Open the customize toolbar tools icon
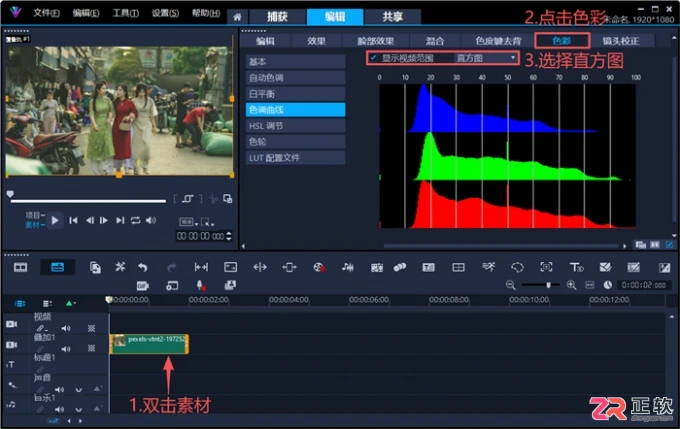 tap(120, 267)
